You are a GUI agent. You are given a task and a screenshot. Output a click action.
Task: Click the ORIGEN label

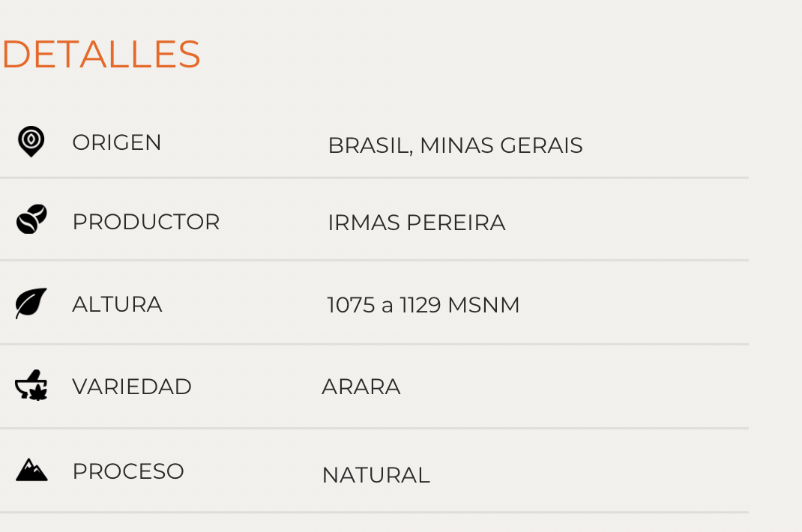(x=117, y=142)
